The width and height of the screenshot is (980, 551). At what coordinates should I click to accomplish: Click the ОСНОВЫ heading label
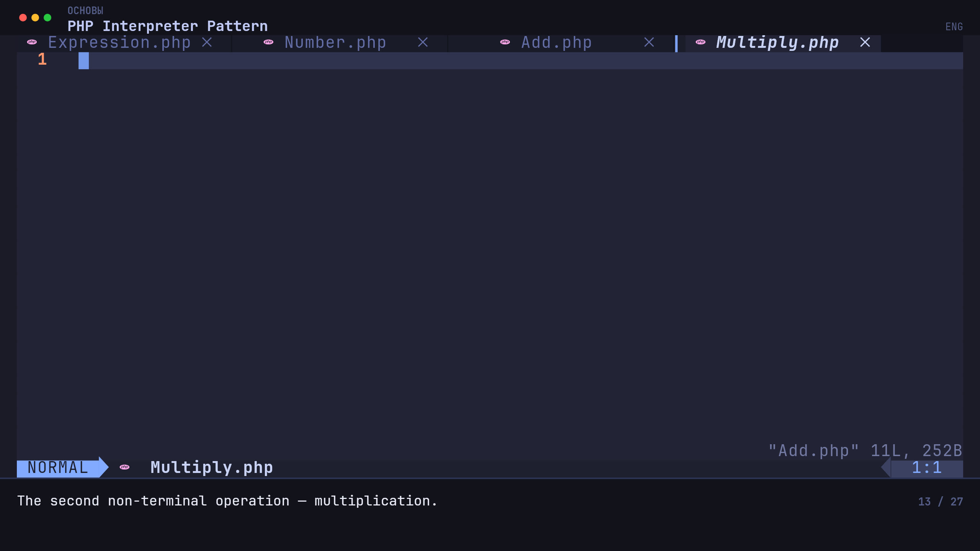[x=85, y=11]
